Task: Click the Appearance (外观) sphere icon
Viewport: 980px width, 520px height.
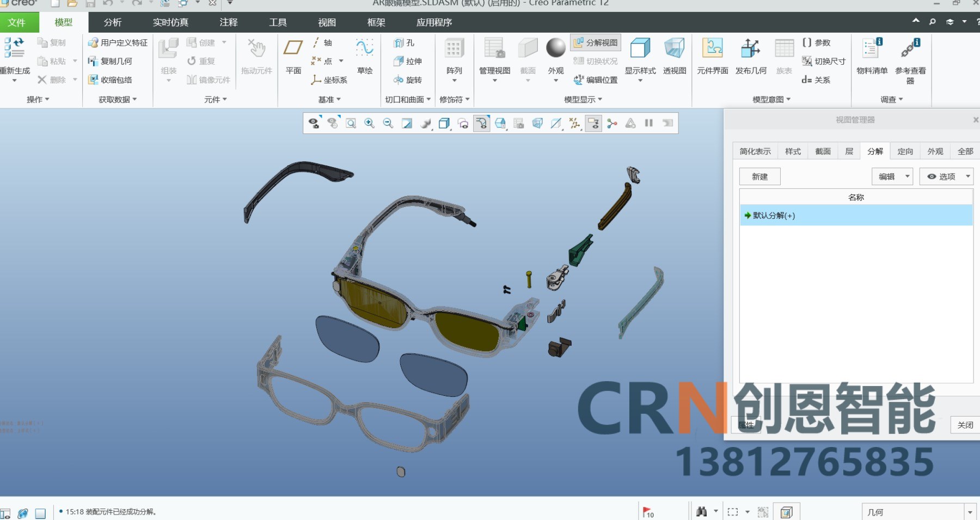Action: pos(556,47)
